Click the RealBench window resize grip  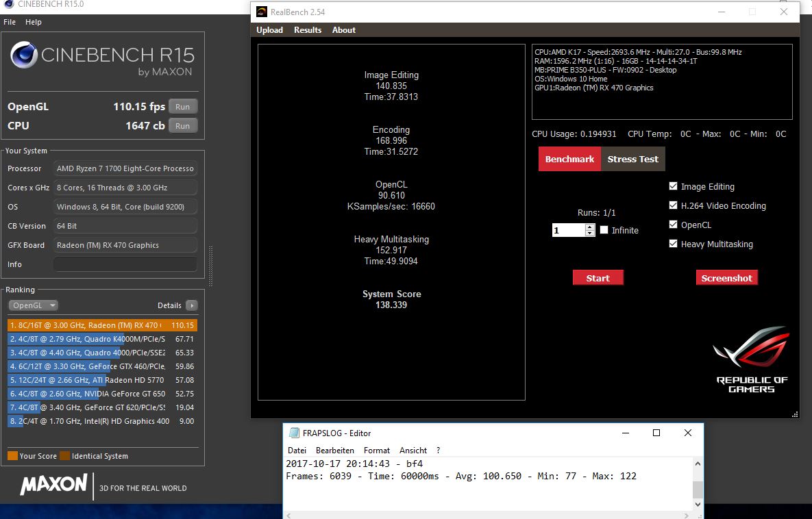click(795, 414)
